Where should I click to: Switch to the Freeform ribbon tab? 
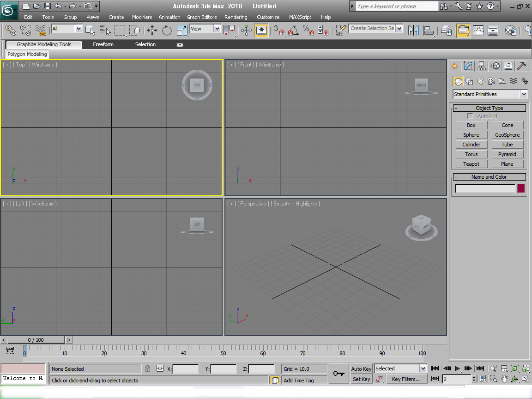coord(103,44)
